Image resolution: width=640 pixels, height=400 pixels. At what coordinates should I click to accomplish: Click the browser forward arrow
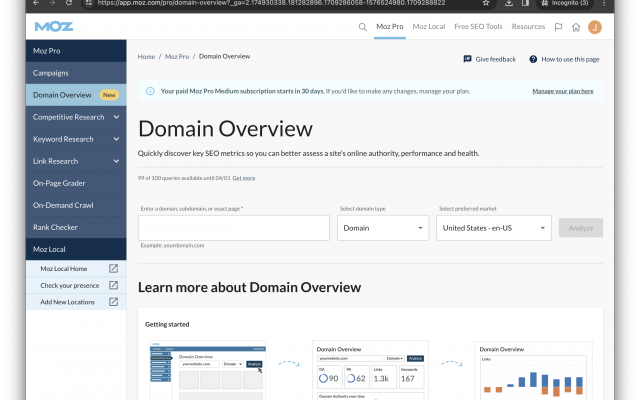52,3
